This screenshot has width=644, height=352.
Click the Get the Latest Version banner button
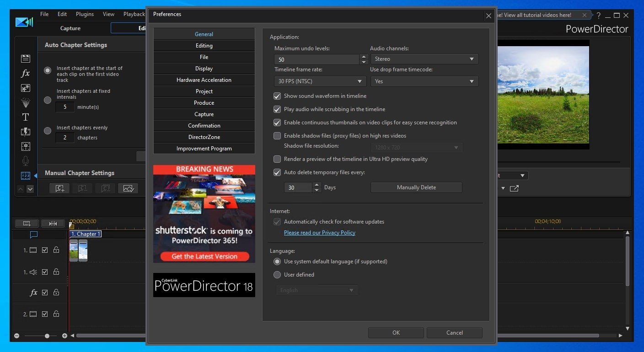pos(204,256)
